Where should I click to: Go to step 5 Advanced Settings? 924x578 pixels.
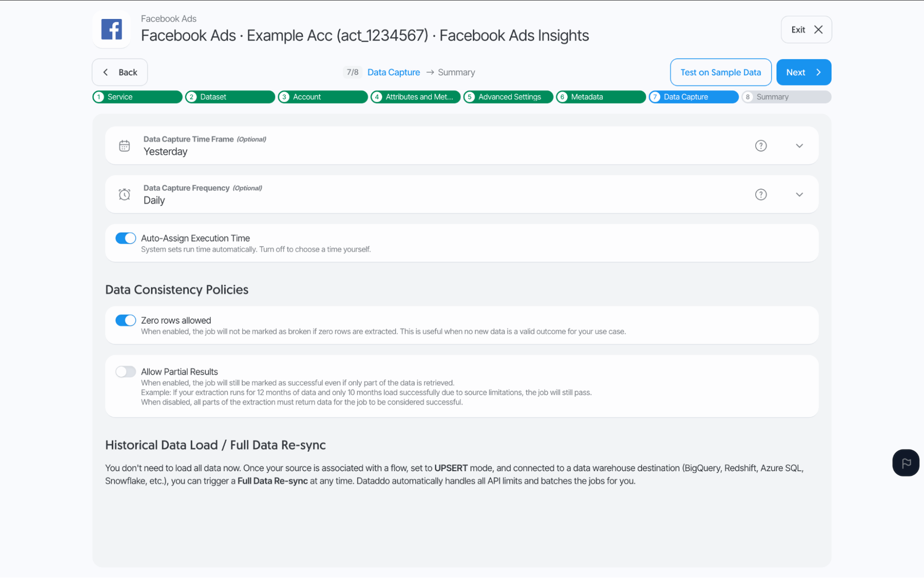coord(508,97)
